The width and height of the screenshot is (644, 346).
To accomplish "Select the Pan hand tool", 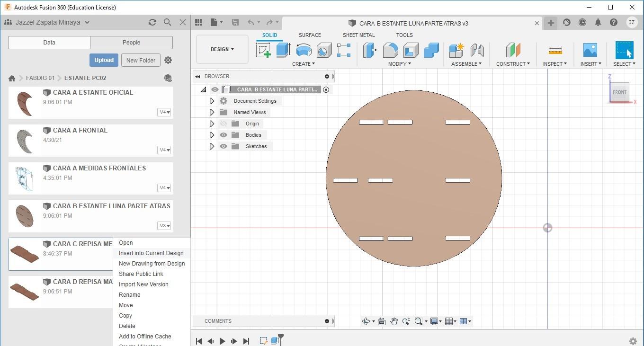I will [394, 321].
